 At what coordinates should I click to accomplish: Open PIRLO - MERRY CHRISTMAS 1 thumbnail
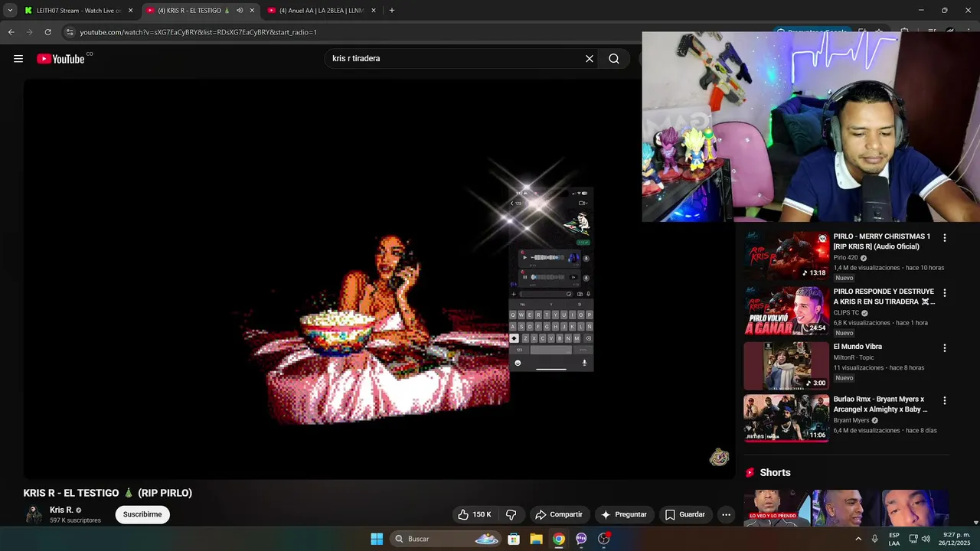(786, 256)
